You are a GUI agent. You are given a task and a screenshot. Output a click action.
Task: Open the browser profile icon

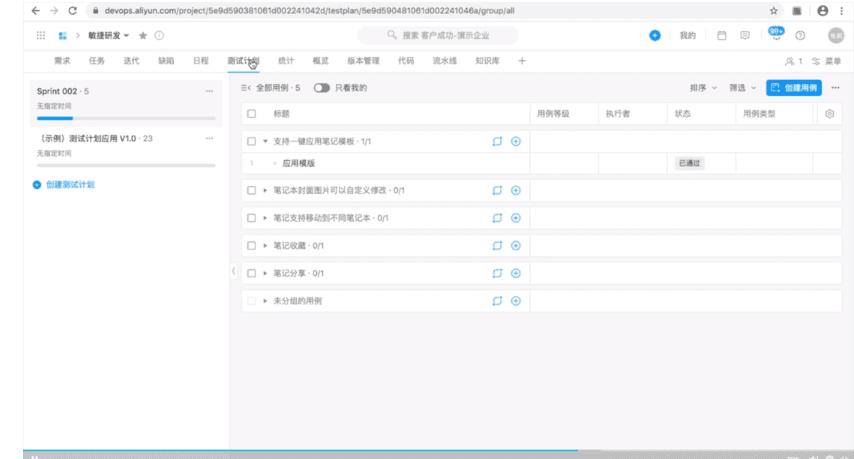[822, 11]
